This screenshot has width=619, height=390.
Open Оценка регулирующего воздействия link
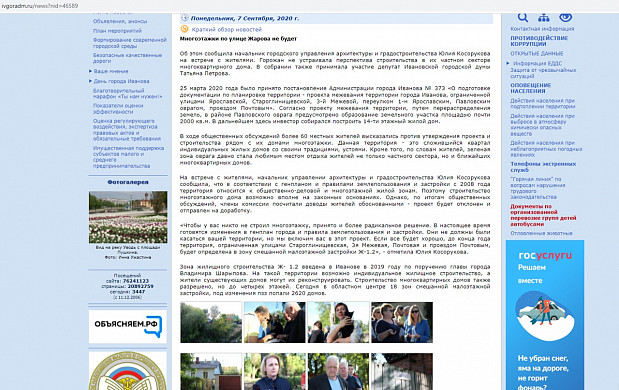(x=127, y=130)
